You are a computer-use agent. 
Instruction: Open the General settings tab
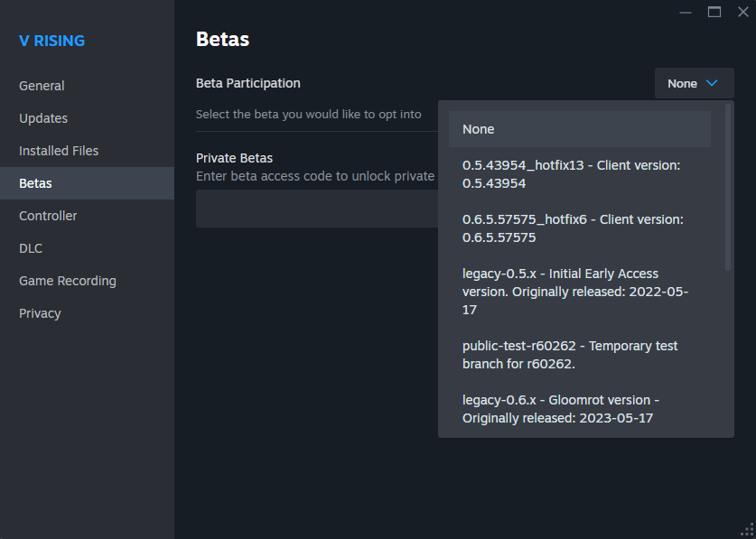point(42,86)
